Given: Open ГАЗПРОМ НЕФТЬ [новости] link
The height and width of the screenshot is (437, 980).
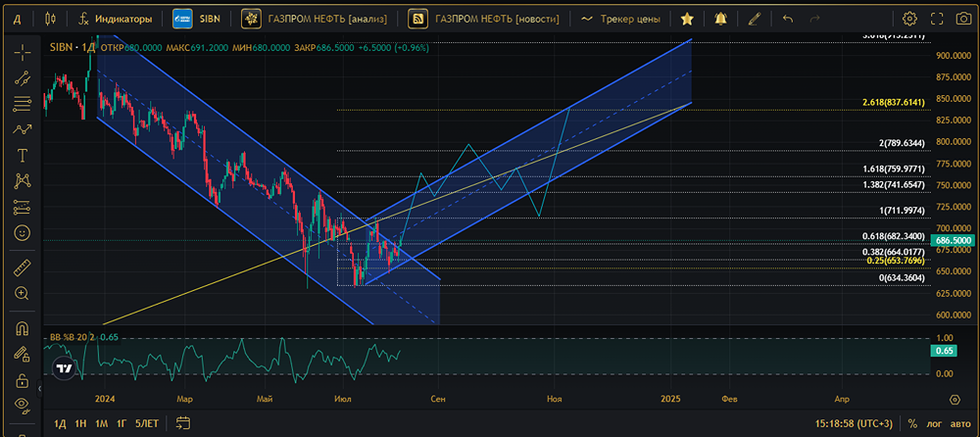Looking at the screenshot, I should tap(483, 19).
